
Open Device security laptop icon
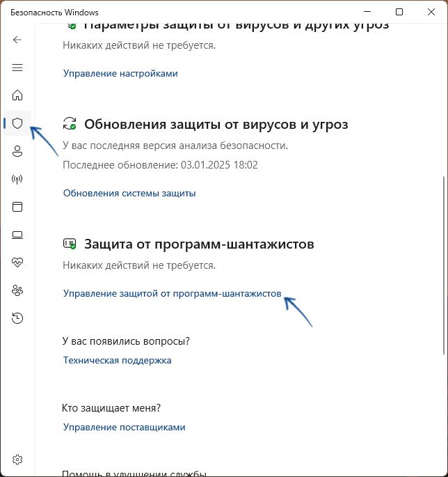pos(17,235)
